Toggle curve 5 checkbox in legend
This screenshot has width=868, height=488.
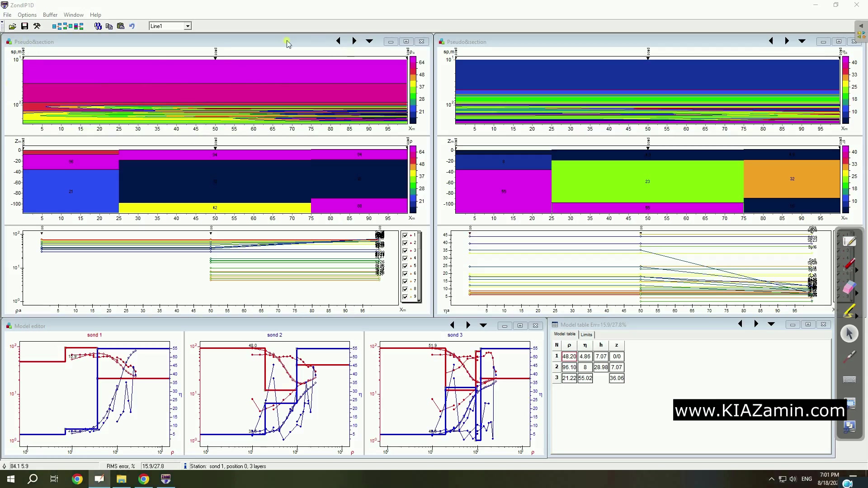[x=405, y=266]
